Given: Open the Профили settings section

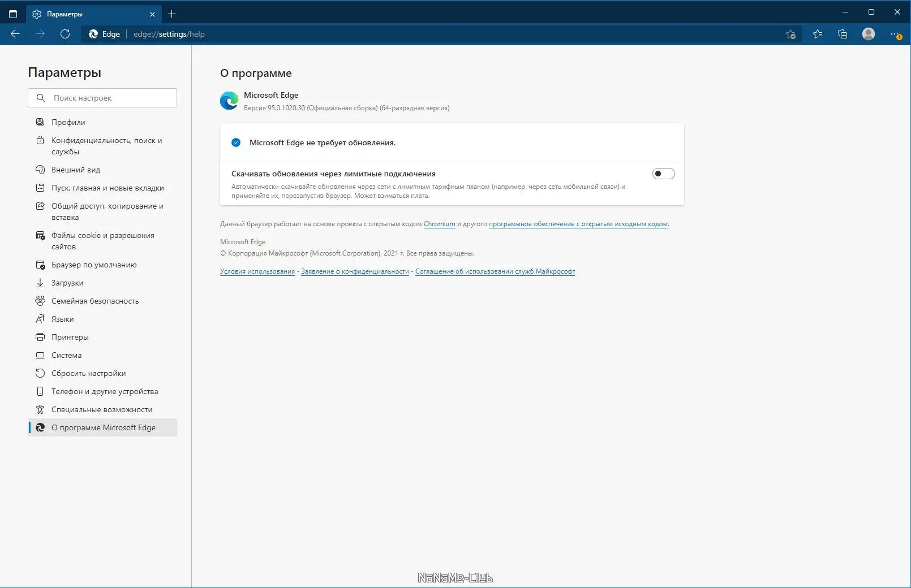Looking at the screenshot, I should [x=102, y=122].
